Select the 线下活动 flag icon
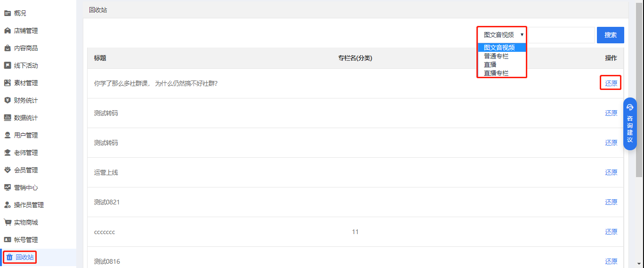Image resolution: width=644 pixels, height=268 pixels. pyautogui.click(x=8, y=65)
